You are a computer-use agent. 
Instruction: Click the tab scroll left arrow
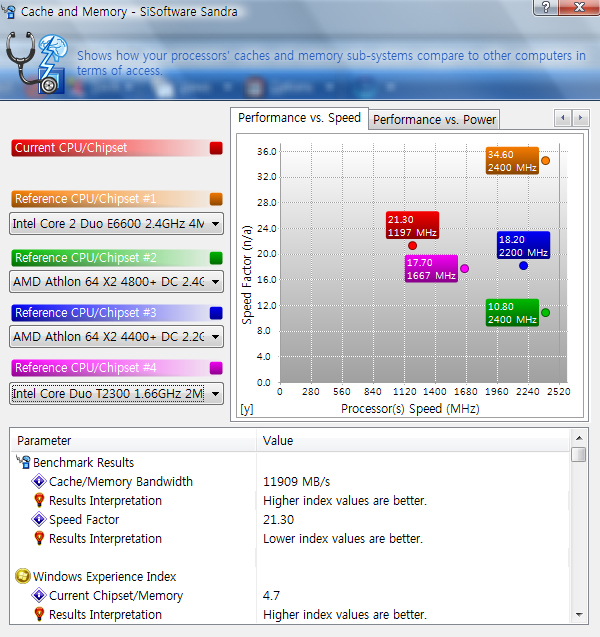click(563, 118)
